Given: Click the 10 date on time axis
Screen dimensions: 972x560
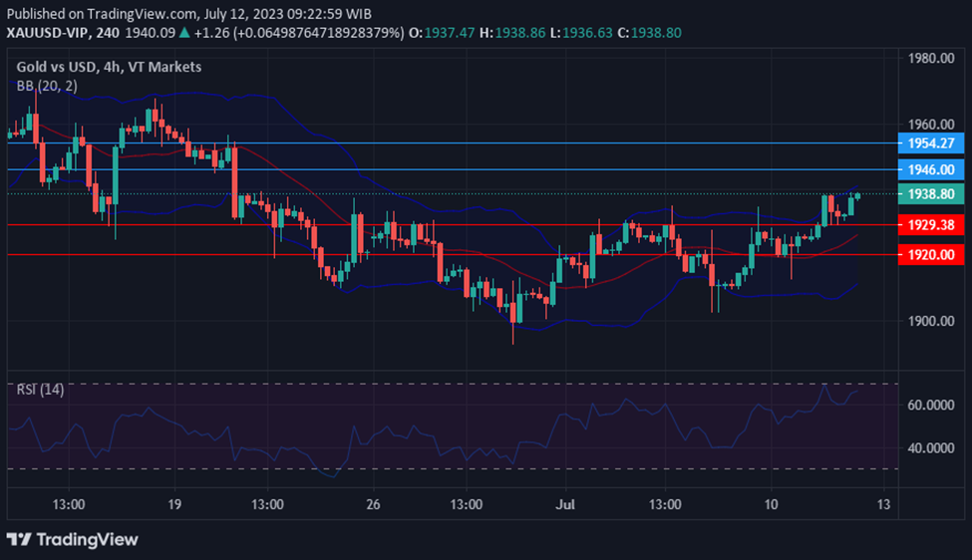Looking at the screenshot, I should (x=770, y=503).
